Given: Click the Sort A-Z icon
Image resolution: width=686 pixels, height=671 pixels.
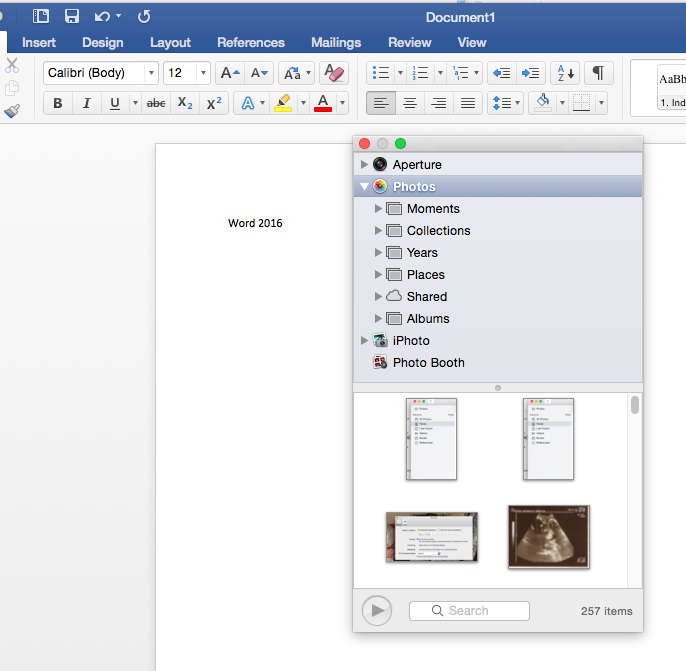Looking at the screenshot, I should pyautogui.click(x=566, y=73).
